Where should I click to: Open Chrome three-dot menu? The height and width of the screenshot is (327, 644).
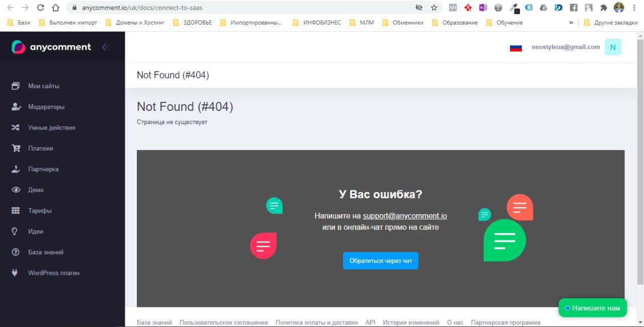point(635,8)
